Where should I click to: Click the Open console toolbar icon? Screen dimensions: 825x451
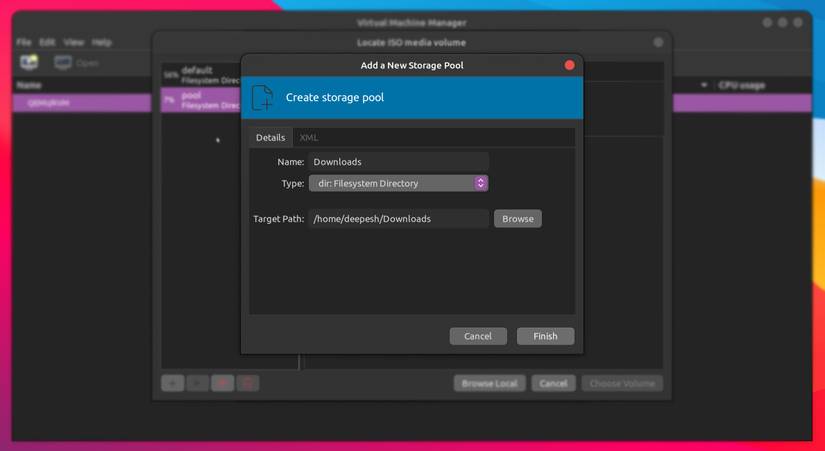[76, 63]
